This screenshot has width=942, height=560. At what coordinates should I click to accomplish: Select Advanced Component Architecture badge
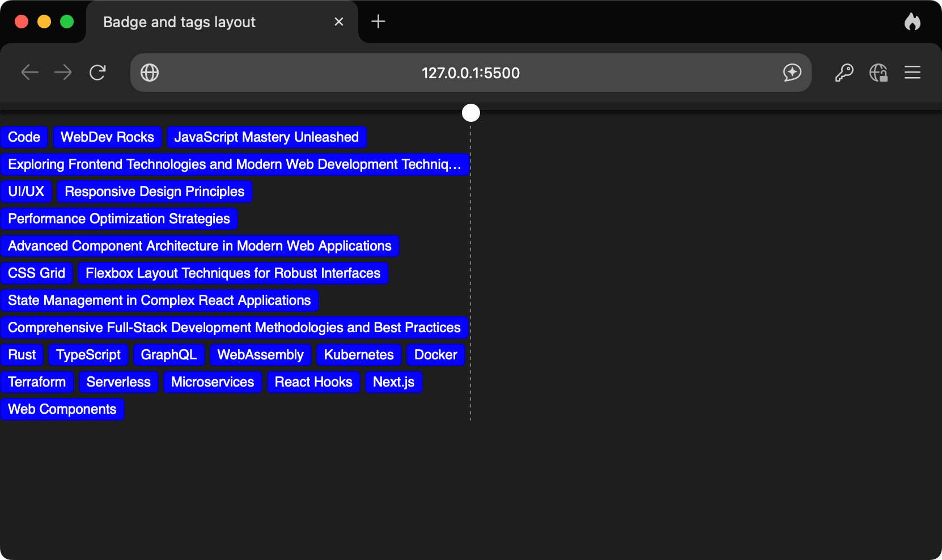click(x=200, y=246)
